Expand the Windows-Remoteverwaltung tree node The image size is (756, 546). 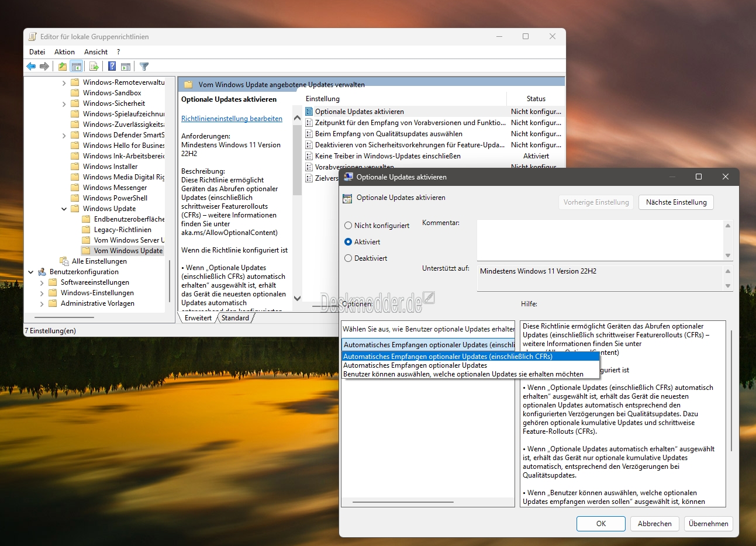point(64,83)
